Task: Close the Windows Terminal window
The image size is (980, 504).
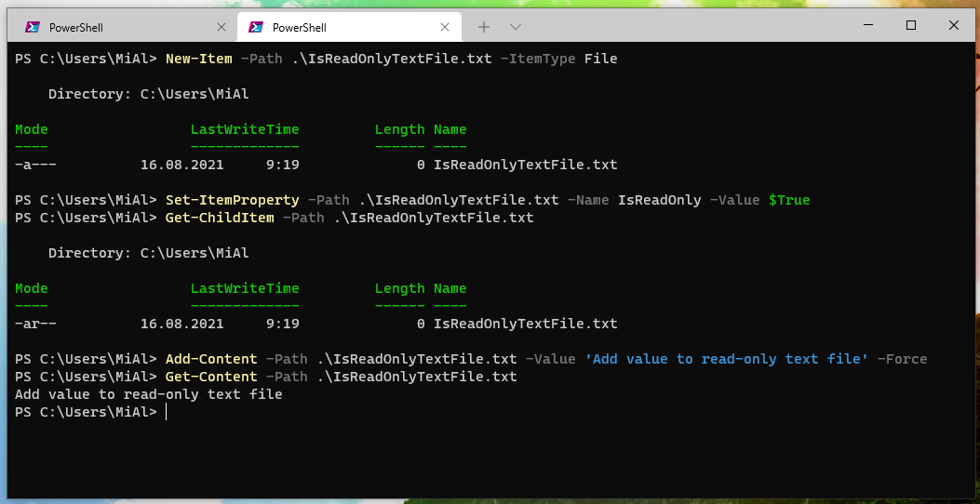Action: (954, 25)
